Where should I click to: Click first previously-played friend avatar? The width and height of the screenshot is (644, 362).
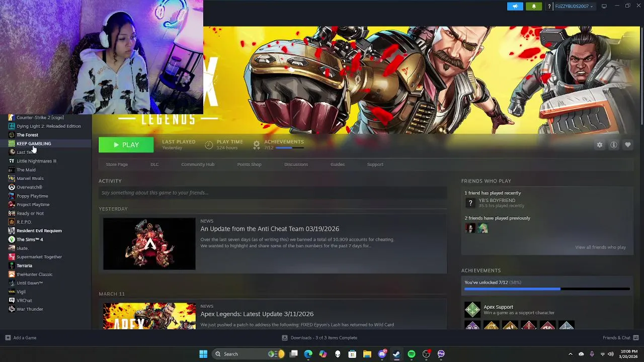point(470,228)
